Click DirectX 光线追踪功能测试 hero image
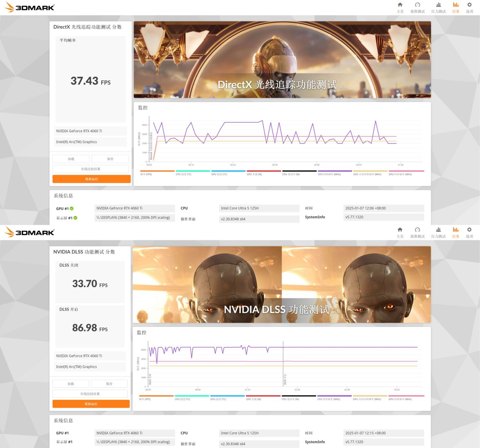This screenshot has width=480, height=448. pos(282,60)
